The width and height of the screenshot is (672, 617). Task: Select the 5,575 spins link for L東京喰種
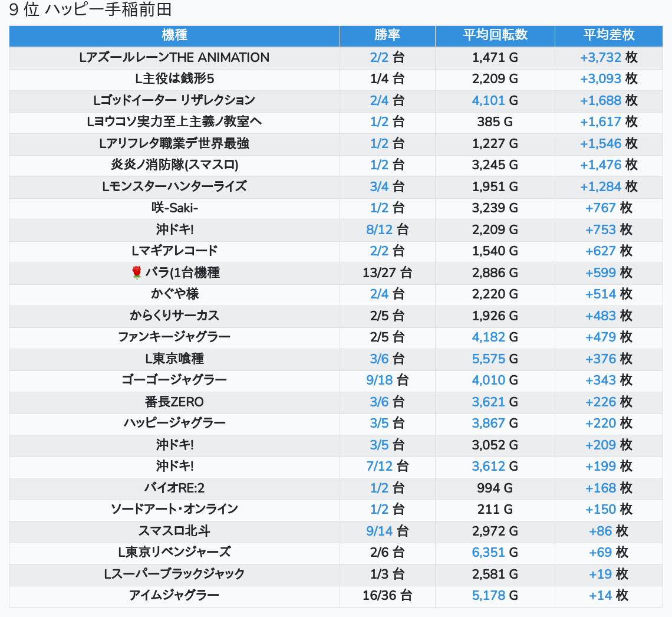[488, 359]
